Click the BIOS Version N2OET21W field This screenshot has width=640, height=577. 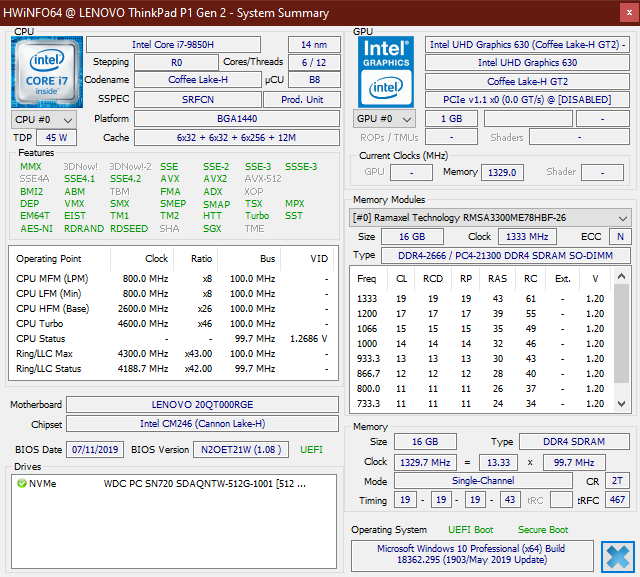pos(241,450)
